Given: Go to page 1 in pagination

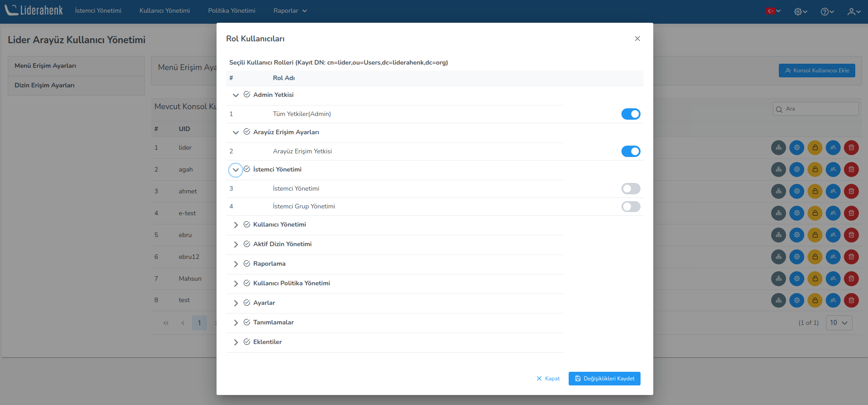Looking at the screenshot, I should [199, 323].
